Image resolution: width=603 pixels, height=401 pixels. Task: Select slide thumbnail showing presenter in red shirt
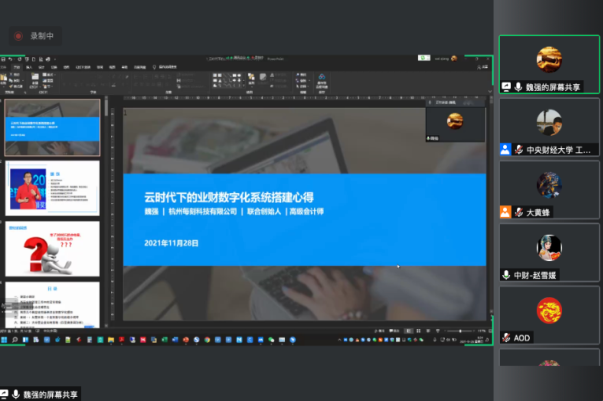click(53, 187)
